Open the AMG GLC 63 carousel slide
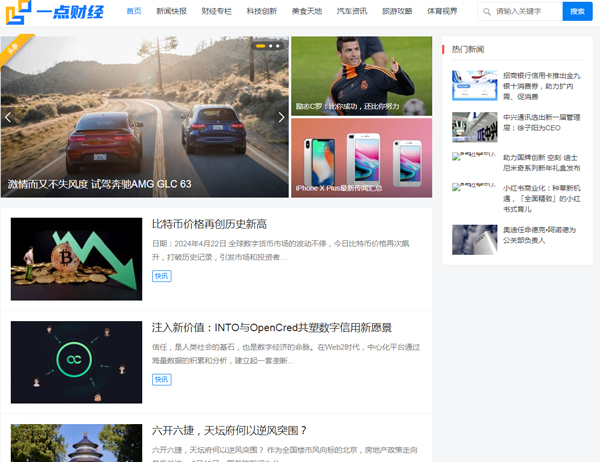Viewport: 600px width, 462px height. tap(145, 117)
